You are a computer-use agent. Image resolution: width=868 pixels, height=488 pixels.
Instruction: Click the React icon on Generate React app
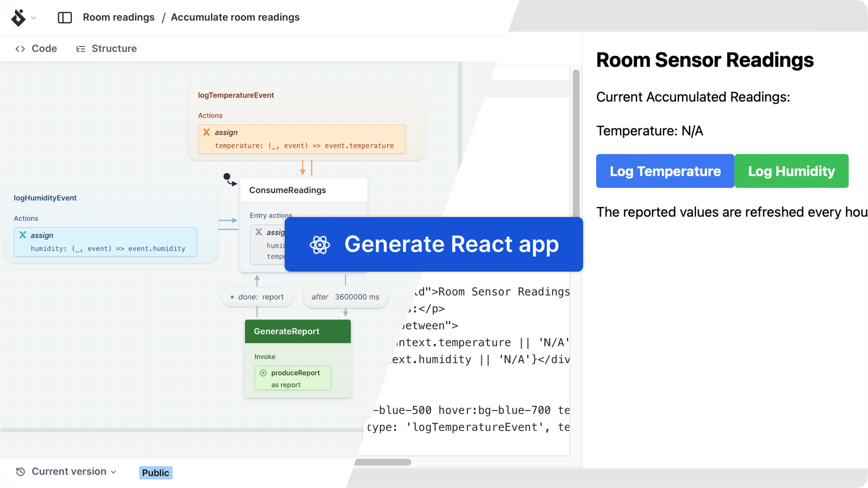(x=320, y=244)
